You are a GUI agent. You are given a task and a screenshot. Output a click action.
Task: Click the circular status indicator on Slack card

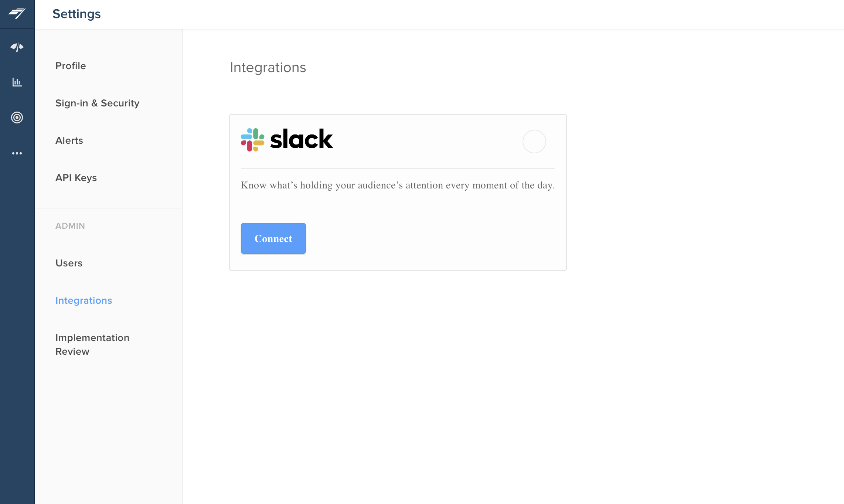coord(534,142)
